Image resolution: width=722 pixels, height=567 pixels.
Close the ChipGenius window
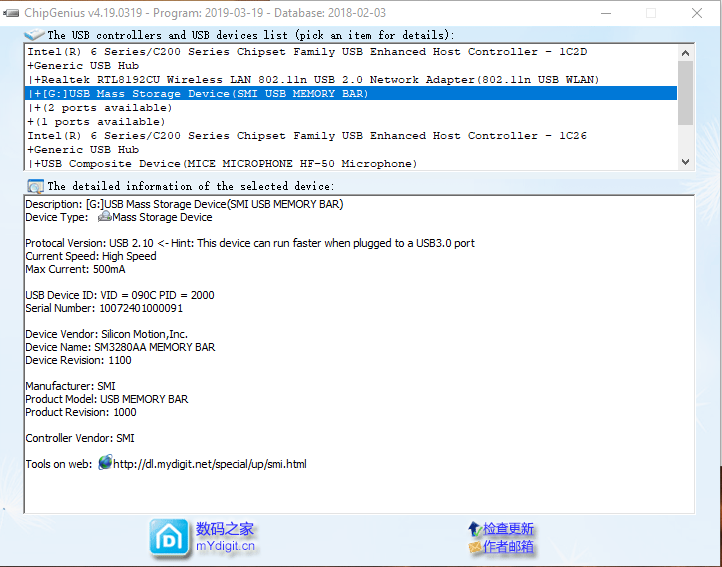tap(697, 13)
